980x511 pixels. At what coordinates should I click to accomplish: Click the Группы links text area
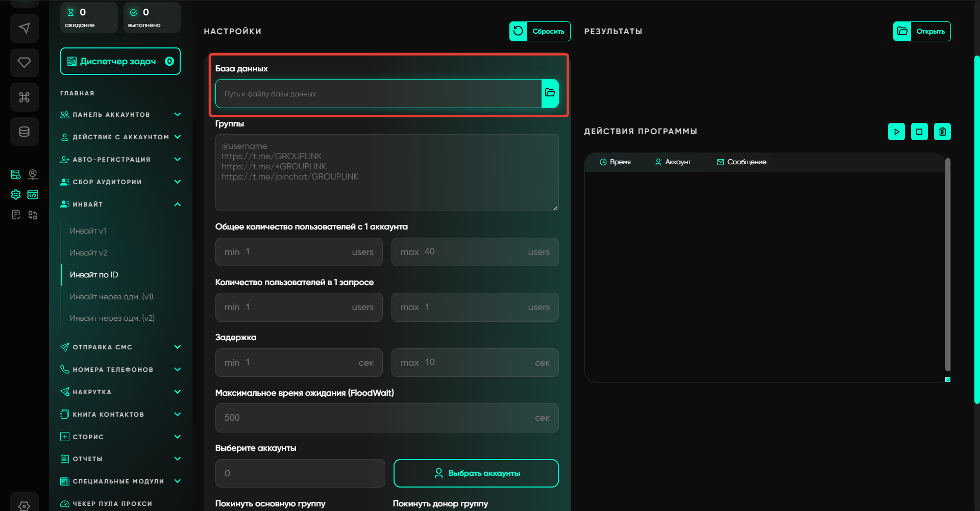coord(386,172)
